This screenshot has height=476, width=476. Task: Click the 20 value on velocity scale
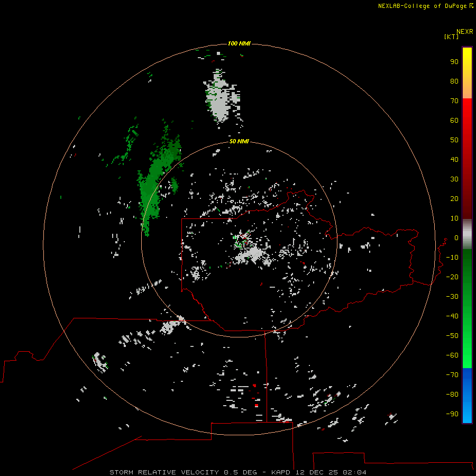click(454, 198)
